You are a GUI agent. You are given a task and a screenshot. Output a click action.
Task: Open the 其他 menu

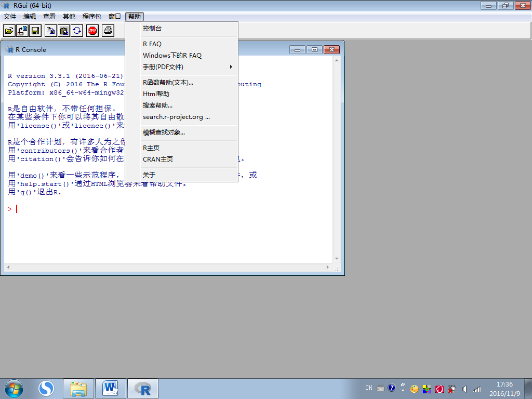[x=69, y=16]
